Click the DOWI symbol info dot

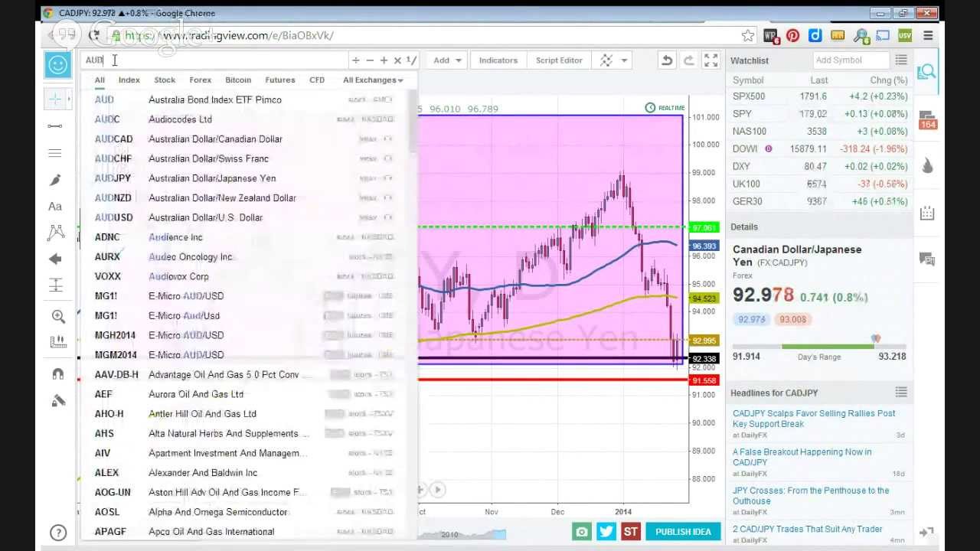768,148
